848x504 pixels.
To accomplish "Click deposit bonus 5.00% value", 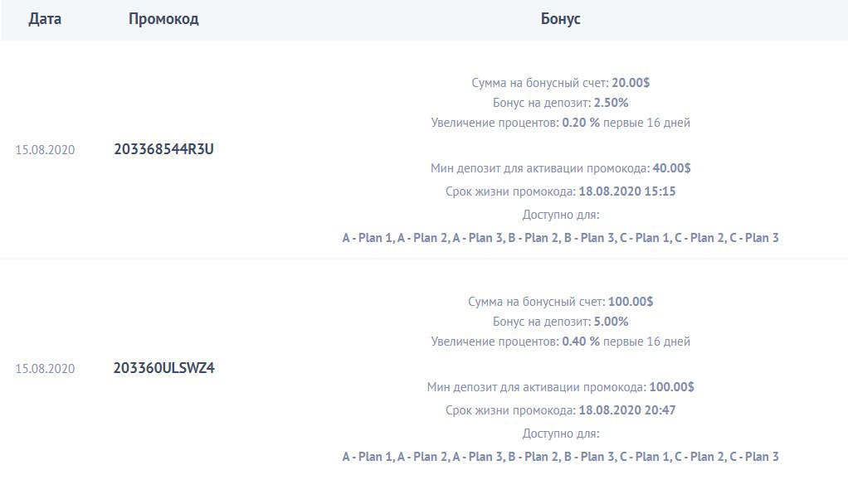I will (x=612, y=322).
